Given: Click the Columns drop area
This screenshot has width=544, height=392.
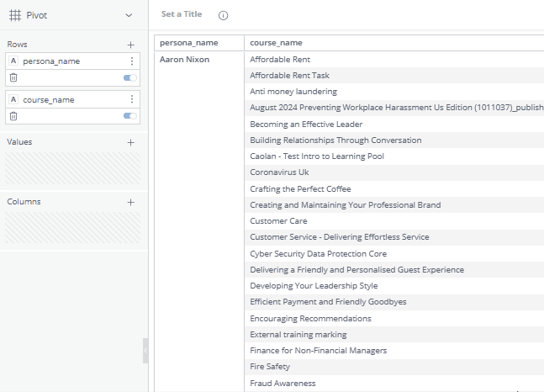Looking at the screenshot, I should point(72,228).
